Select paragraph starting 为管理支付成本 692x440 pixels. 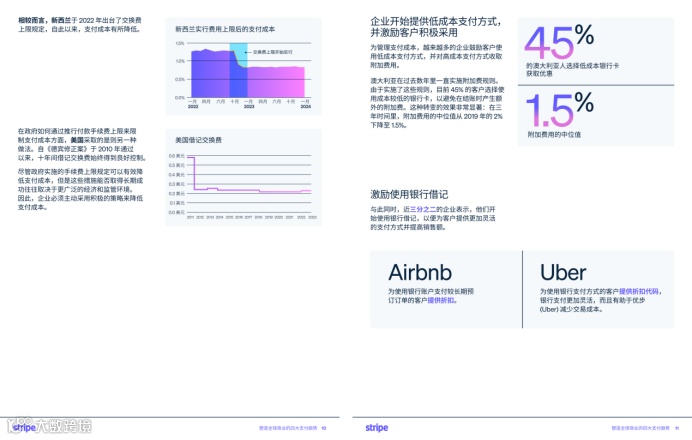click(436, 56)
